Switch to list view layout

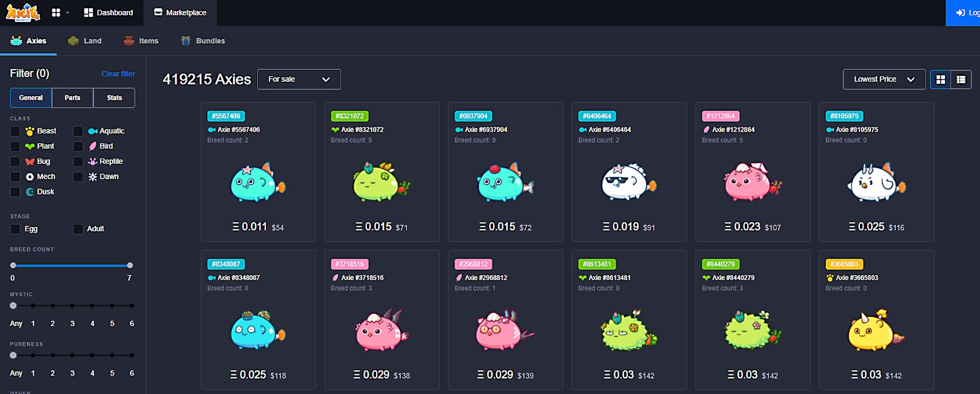[x=961, y=80]
